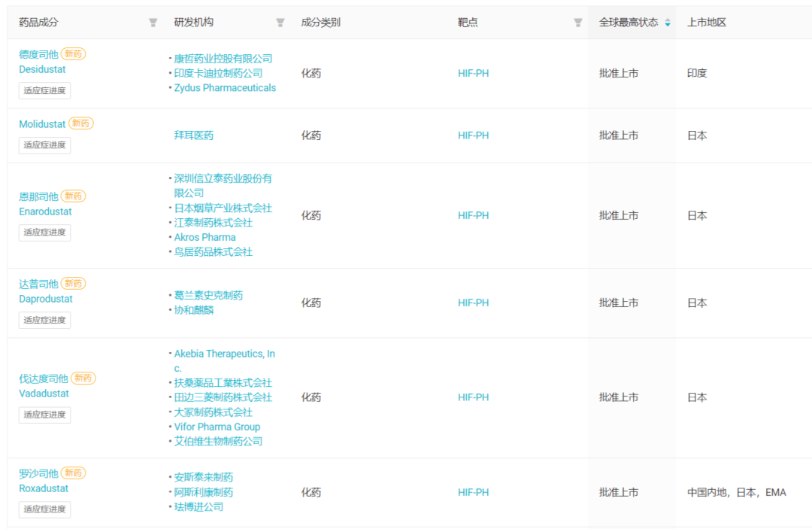812x529 pixels.
Task: Open the Vadadustat name link
Action: pos(44,394)
